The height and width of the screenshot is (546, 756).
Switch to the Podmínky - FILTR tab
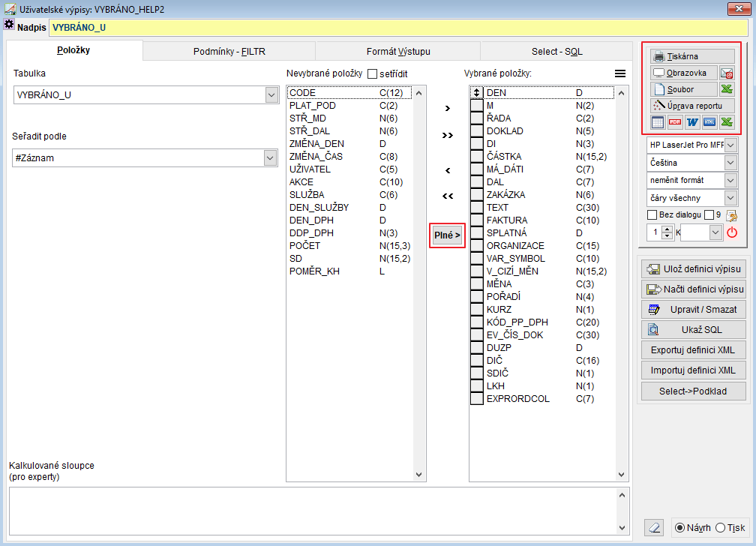(229, 51)
